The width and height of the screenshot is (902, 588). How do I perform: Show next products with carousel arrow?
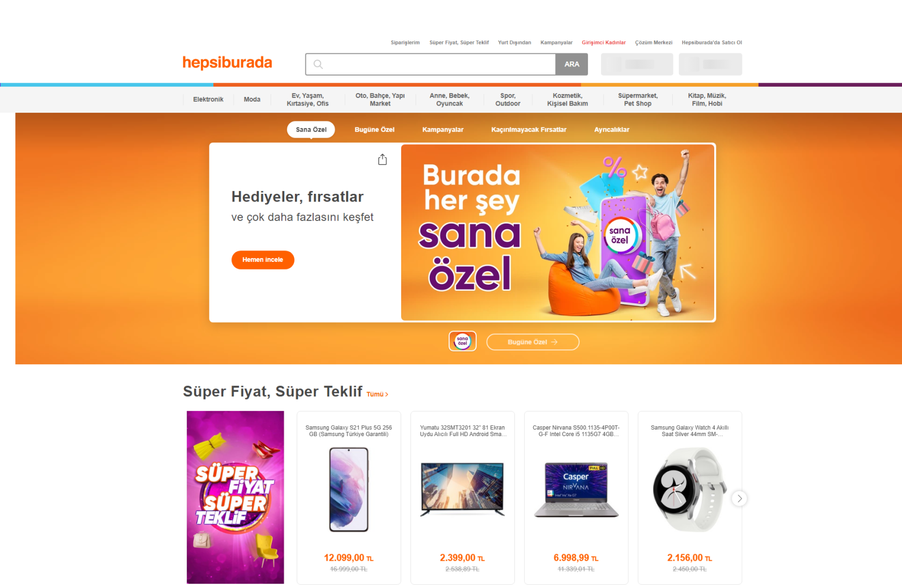click(739, 498)
